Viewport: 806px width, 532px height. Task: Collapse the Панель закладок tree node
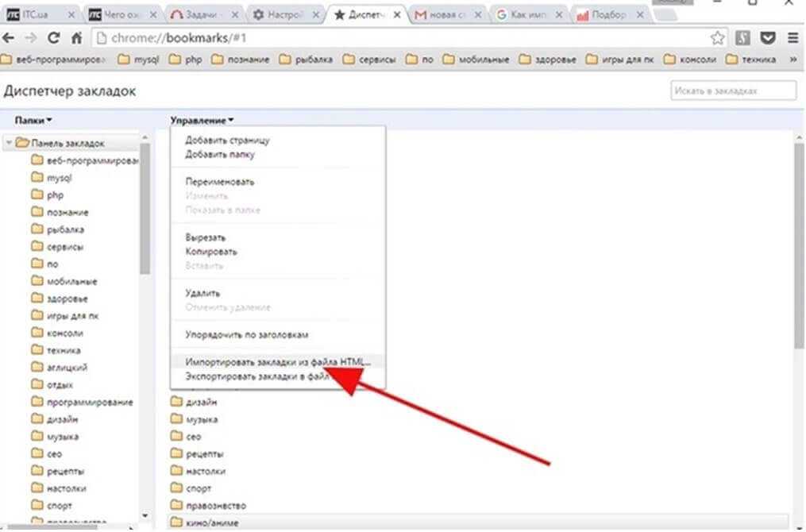tap(9, 143)
